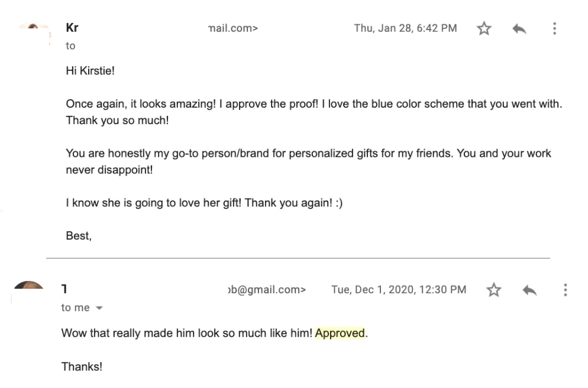Click the sender name "Kr"

click(72, 28)
